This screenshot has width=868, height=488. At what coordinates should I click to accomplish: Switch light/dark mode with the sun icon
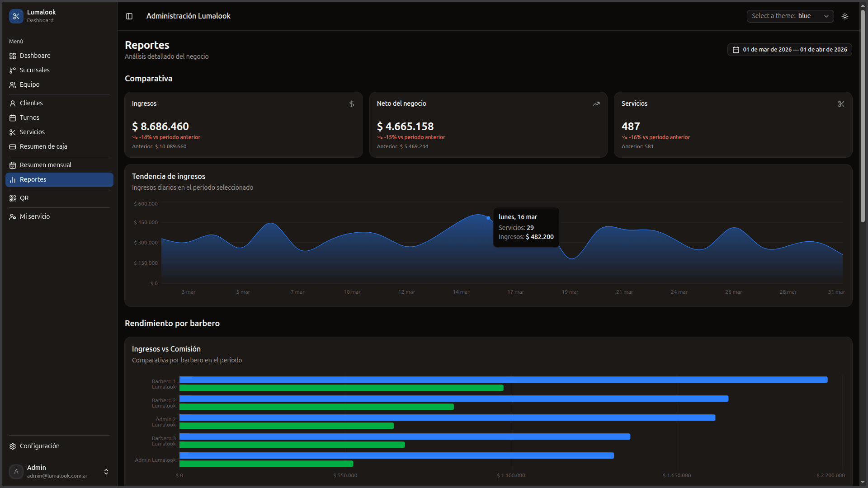coord(845,16)
